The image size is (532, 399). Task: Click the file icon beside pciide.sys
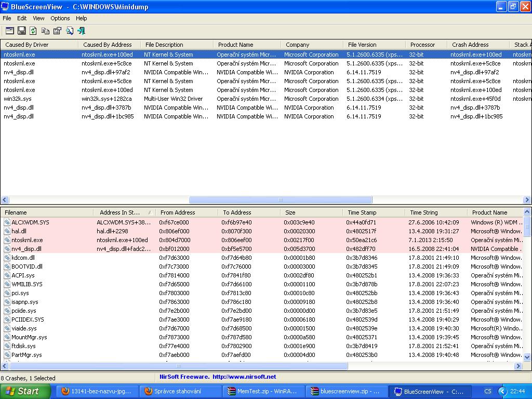(7, 311)
